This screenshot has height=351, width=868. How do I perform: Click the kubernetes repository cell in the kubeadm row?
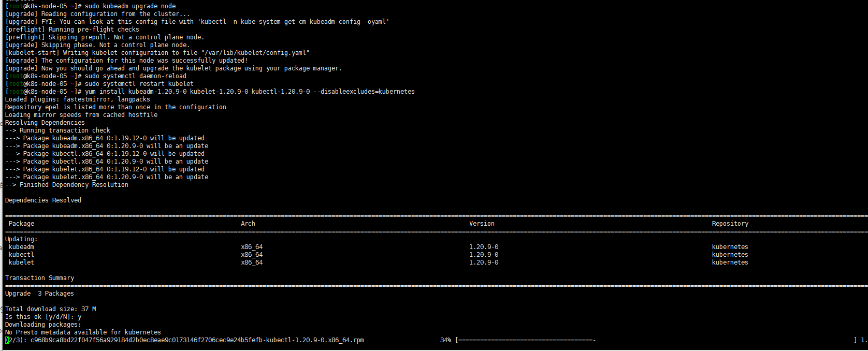tap(730, 247)
